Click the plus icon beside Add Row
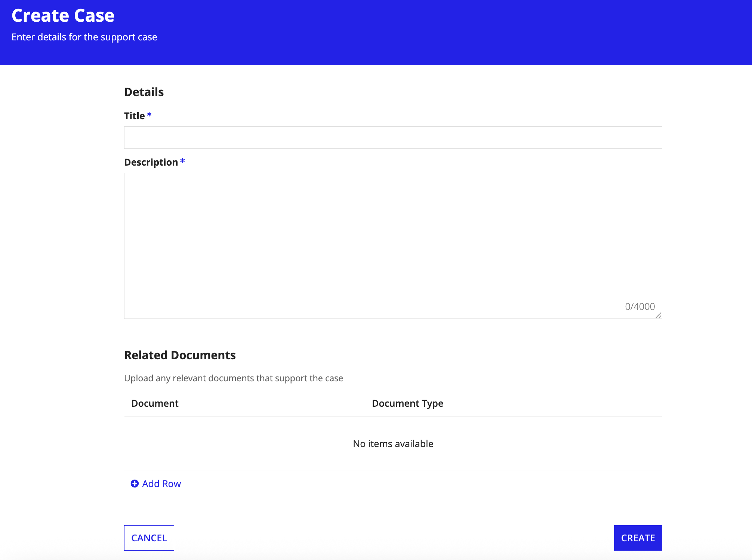The image size is (752, 560). pyautogui.click(x=135, y=484)
